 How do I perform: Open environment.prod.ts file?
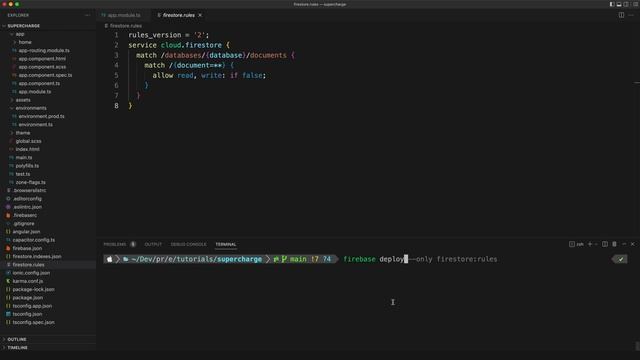coord(41,116)
